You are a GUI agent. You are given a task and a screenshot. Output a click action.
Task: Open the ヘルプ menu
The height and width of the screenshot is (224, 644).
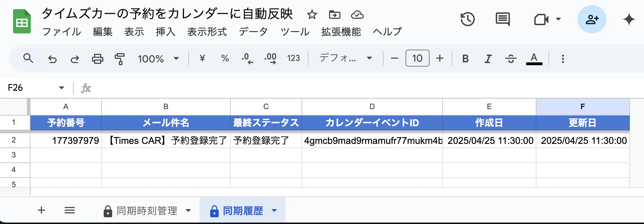[387, 32]
